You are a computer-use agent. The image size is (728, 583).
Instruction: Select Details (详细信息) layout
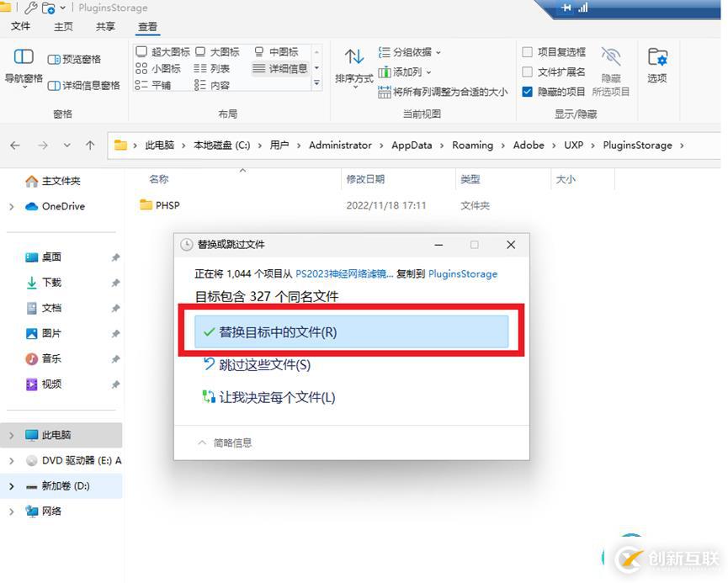280,69
